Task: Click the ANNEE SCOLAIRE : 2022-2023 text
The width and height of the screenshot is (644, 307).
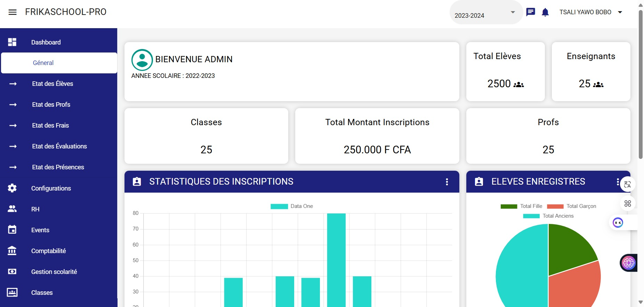Action: pos(173,76)
